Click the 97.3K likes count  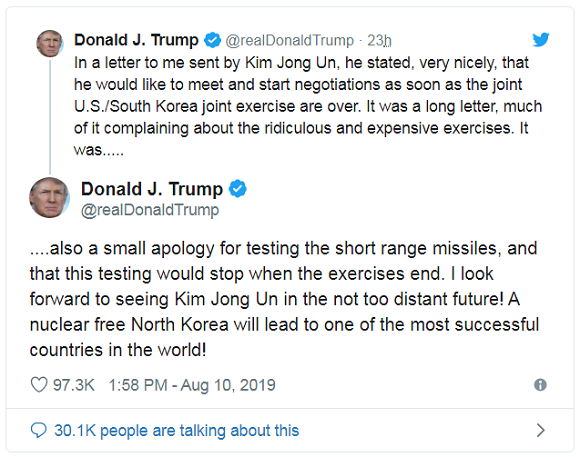click(74, 385)
